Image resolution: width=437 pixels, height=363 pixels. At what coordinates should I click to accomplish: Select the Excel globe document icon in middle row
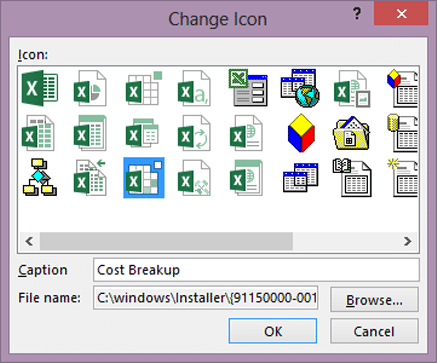[x=246, y=133]
